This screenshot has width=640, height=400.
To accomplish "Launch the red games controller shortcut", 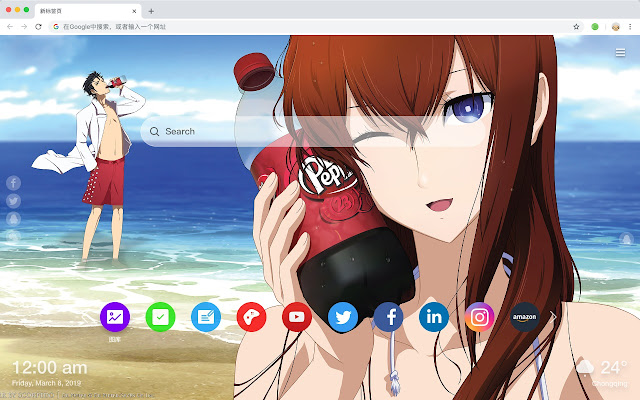I will (251, 317).
